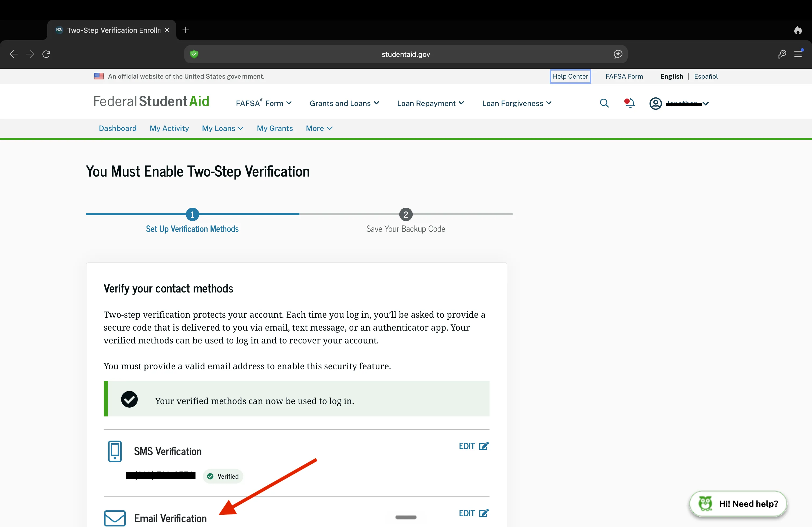This screenshot has width=812, height=527.
Task: Open the password key icon in the toolbar
Action: pyautogui.click(x=782, y=54)
